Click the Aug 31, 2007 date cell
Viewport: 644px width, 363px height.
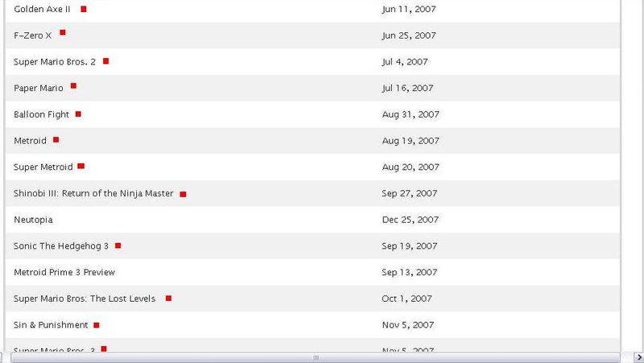pos(411,114)
